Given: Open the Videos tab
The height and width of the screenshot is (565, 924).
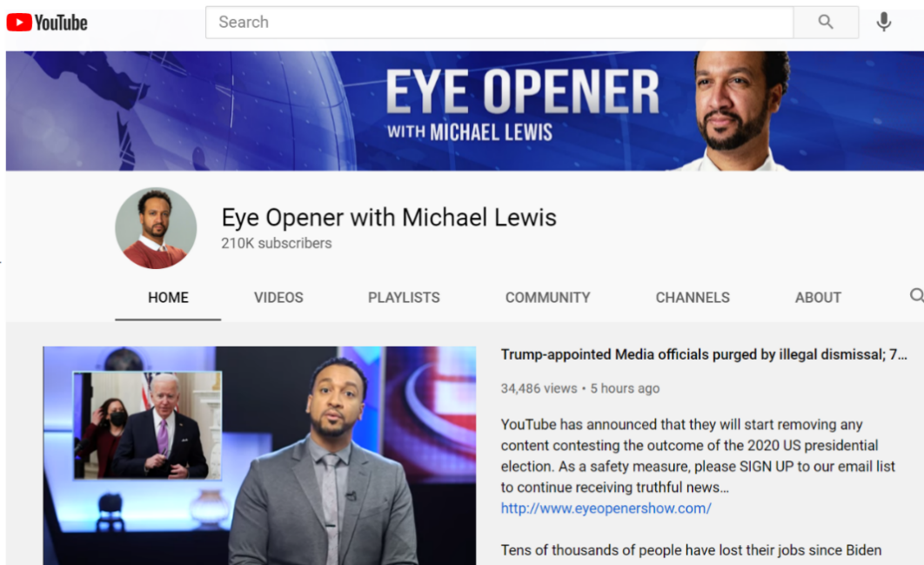Looking at the screenshot, I should (x=278, y=298).
